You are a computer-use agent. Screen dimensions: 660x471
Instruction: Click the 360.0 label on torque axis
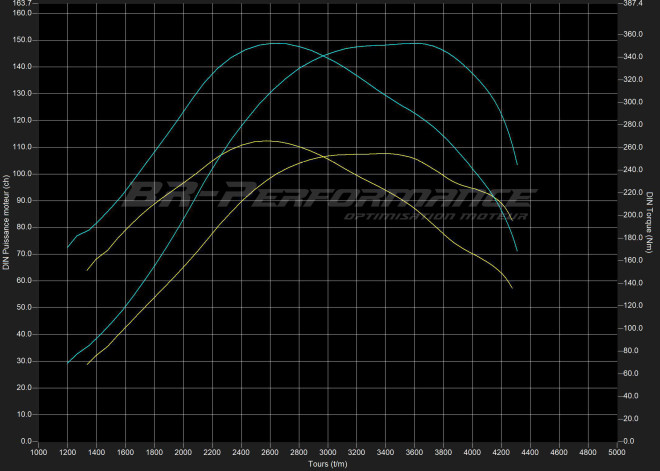[x=635, y=34]
